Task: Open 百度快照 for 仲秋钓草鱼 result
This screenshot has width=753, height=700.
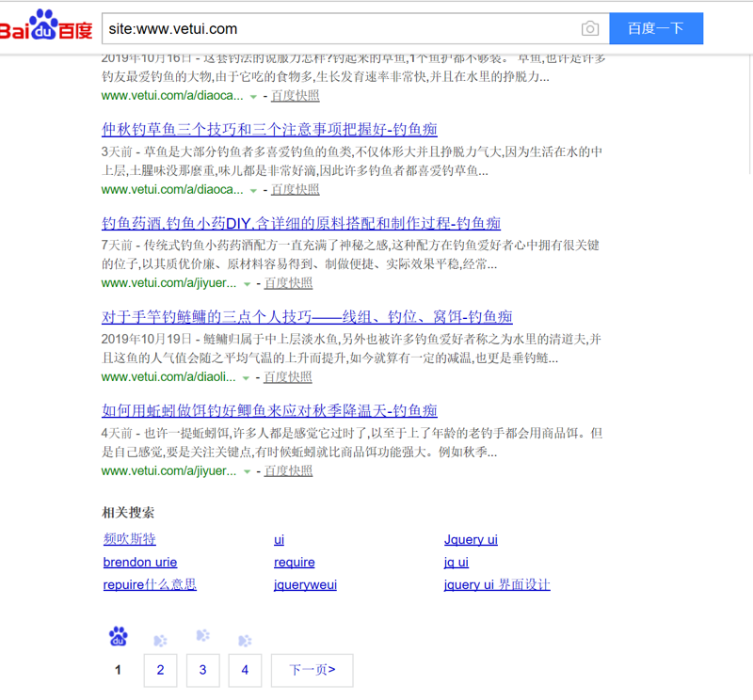Action: click(x=296, y=190)
